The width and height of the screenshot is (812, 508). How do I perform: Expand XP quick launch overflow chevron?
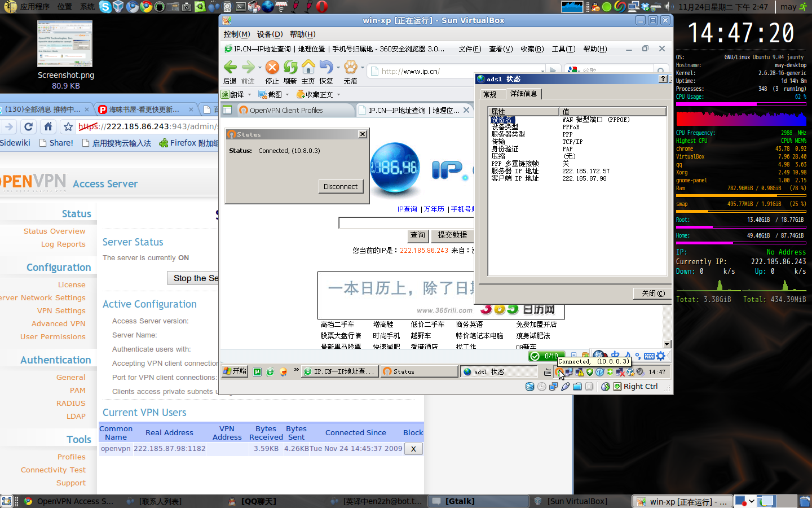(x=296, y=370)
